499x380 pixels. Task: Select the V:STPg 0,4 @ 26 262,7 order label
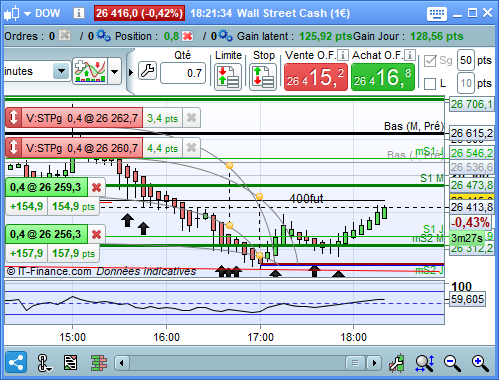point(82,118)
